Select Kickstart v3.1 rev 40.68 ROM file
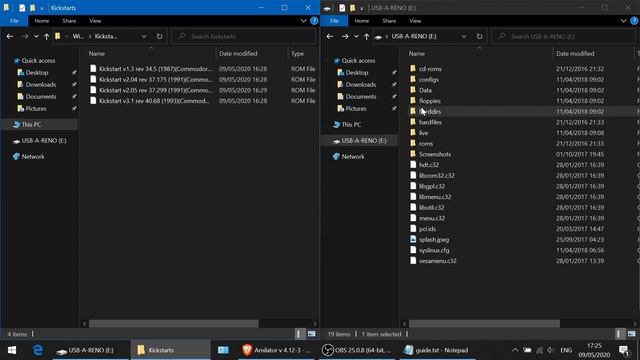This screenshot has width=640, height=360. pyautogui.click(x=154, y=101)
